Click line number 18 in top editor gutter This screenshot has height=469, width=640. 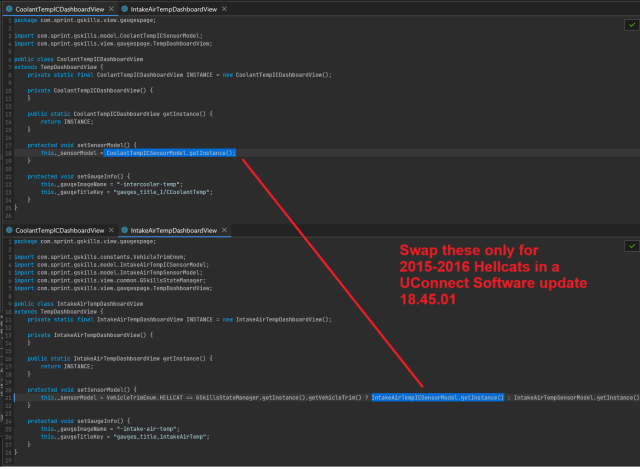6,153
